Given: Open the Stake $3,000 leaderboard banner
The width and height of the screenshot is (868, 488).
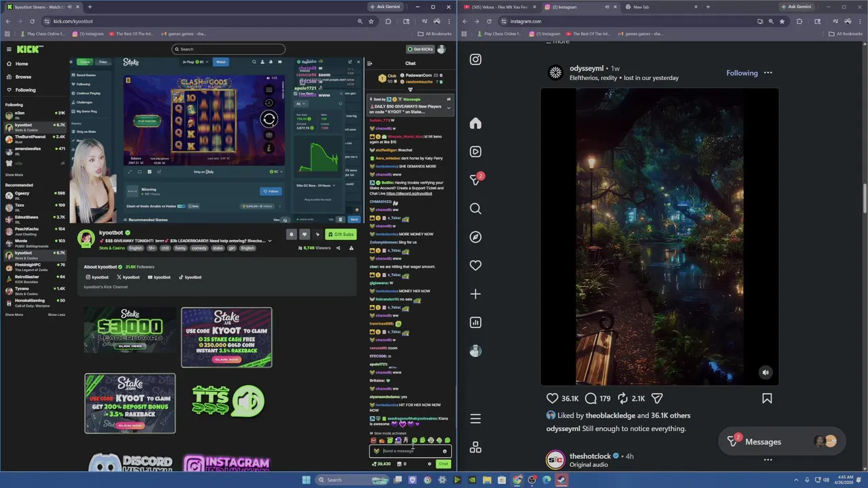Looking at the screenshot, I should [130, 331].
